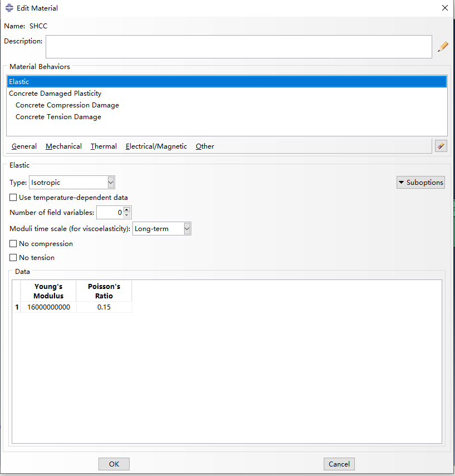Screen dimensions: 455x476
Task: Check the No tension option
Action: coord(13,258)
